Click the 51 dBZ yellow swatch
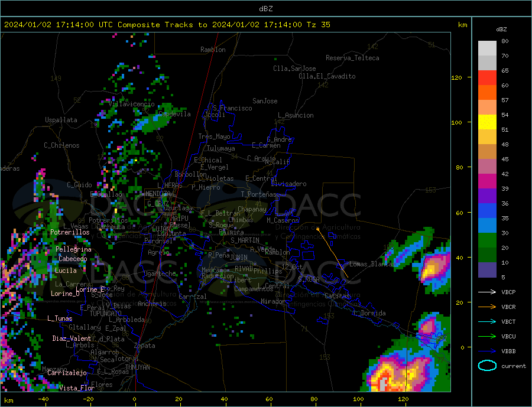 coord(487,122)
